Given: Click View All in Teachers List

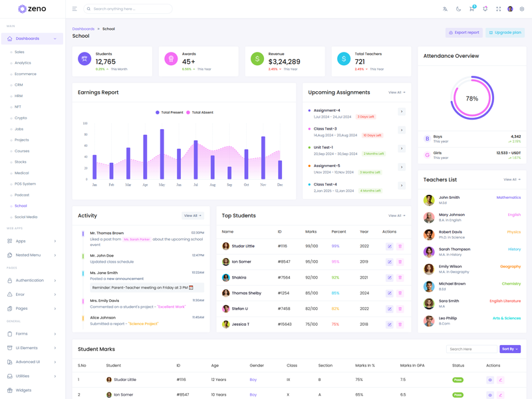Looking at the screenshot, I should [x=511, y=180].
